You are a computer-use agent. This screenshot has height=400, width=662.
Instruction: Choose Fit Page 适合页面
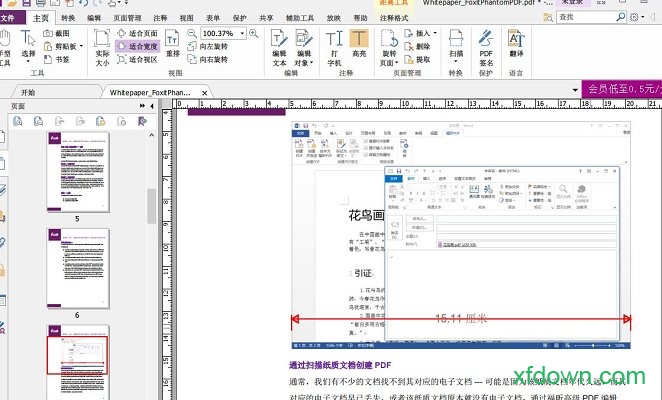point(137,33)
